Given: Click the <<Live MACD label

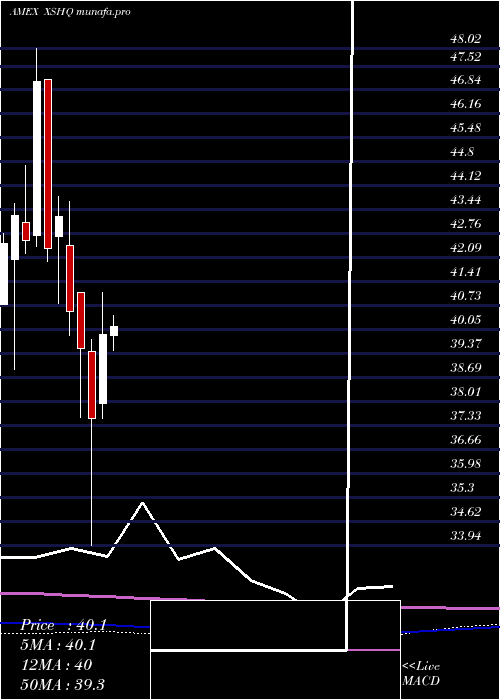Looking at the screenshot, I should click(421, 674).
